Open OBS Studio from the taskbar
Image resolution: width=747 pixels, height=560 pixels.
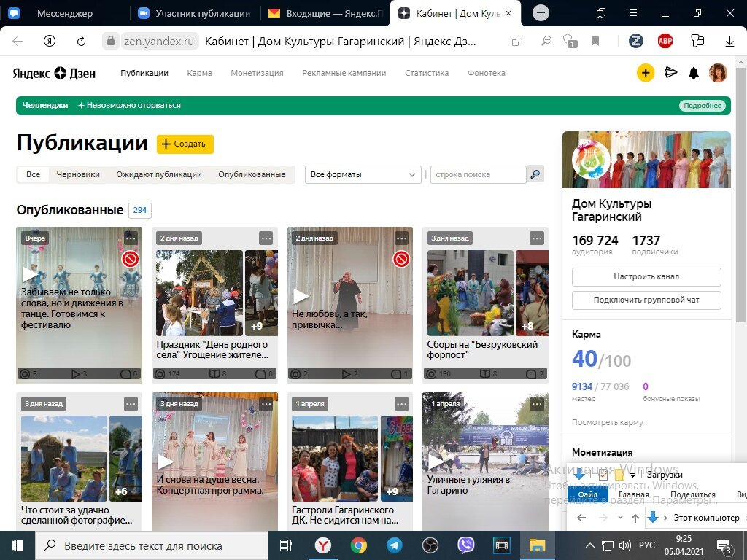[430, 545]
